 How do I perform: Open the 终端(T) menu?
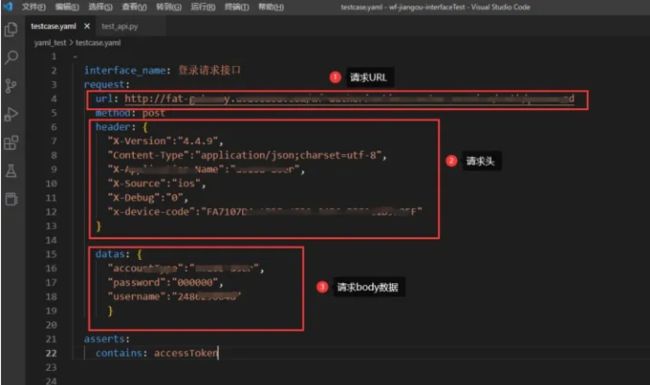[x=237, y=7]
